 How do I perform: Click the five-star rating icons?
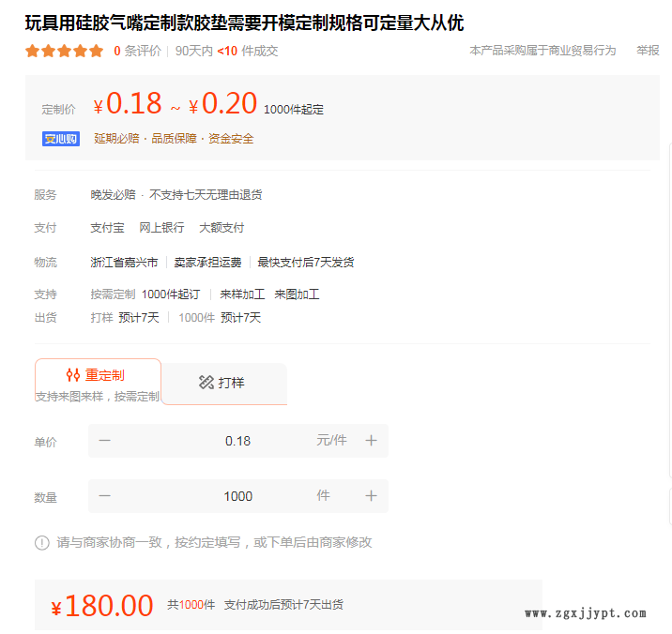pyautogui.click(x=64, y=51)
